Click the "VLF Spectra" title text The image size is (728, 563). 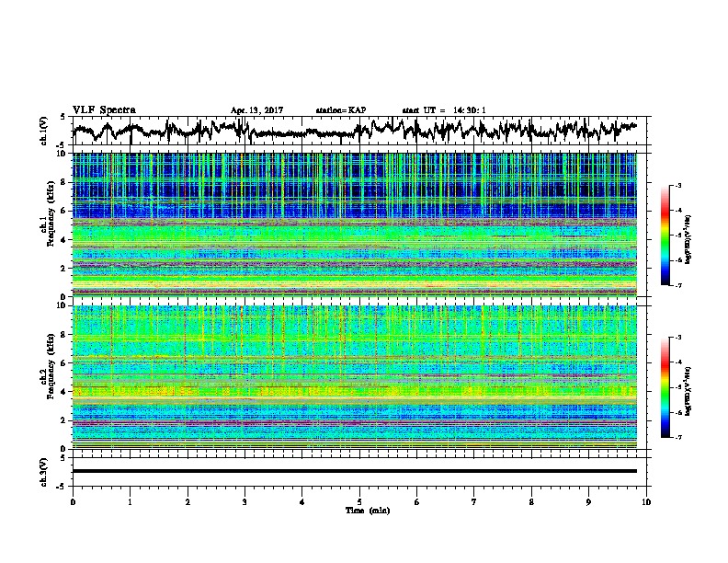104,110
